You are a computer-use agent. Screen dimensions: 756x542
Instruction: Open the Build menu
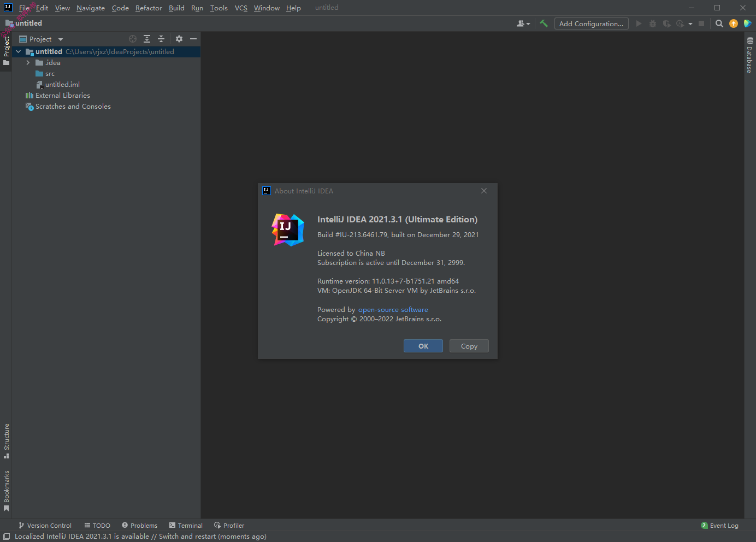(x=176, y=8)
